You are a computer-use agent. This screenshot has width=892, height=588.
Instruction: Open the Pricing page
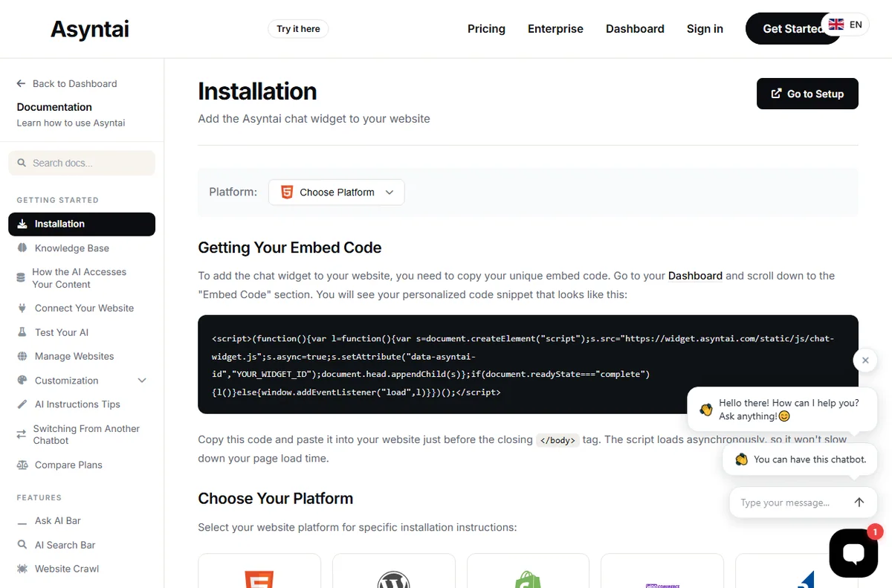(x=486, y=29)
